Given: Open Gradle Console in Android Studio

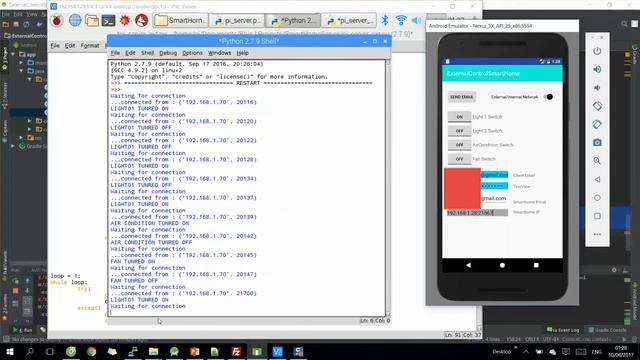Looking at the screenshot, I should (x=607, y=330).
